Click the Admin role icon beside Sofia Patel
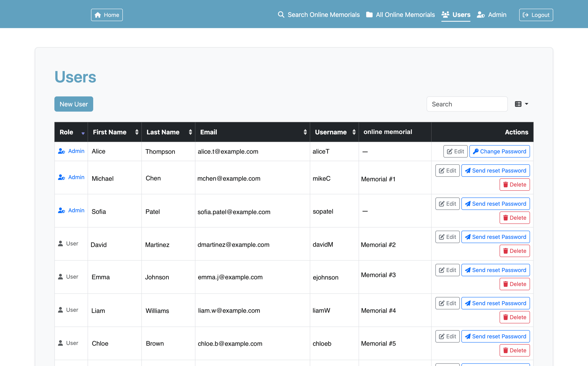The width and height of the screenshot is (588, 366). (61, 210)
